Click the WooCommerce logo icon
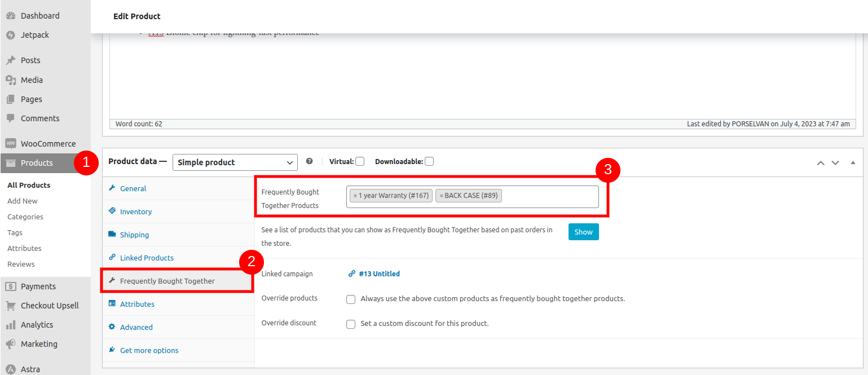The height and width of the screenshot is (375, 868). [10, 144]
